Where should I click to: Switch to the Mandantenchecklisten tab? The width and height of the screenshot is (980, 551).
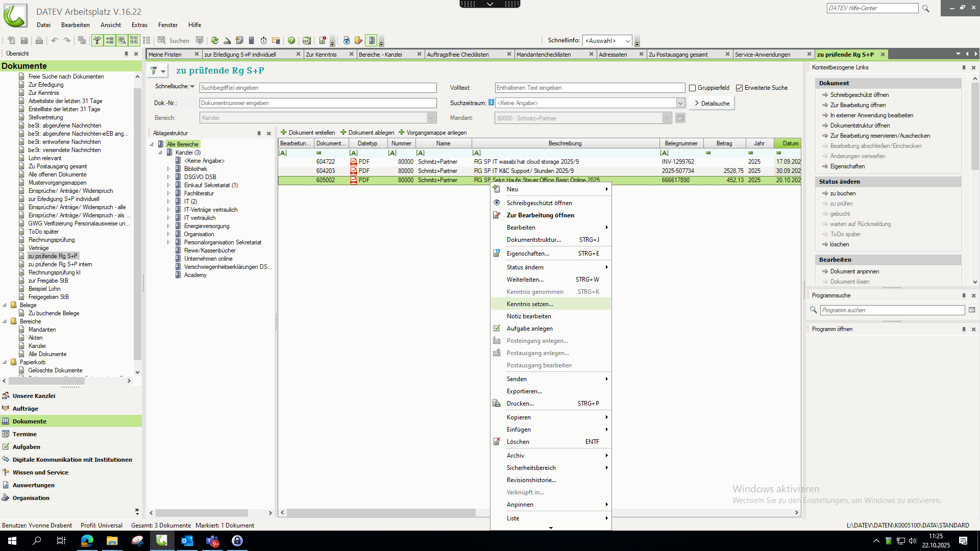[x=543, y=55]
